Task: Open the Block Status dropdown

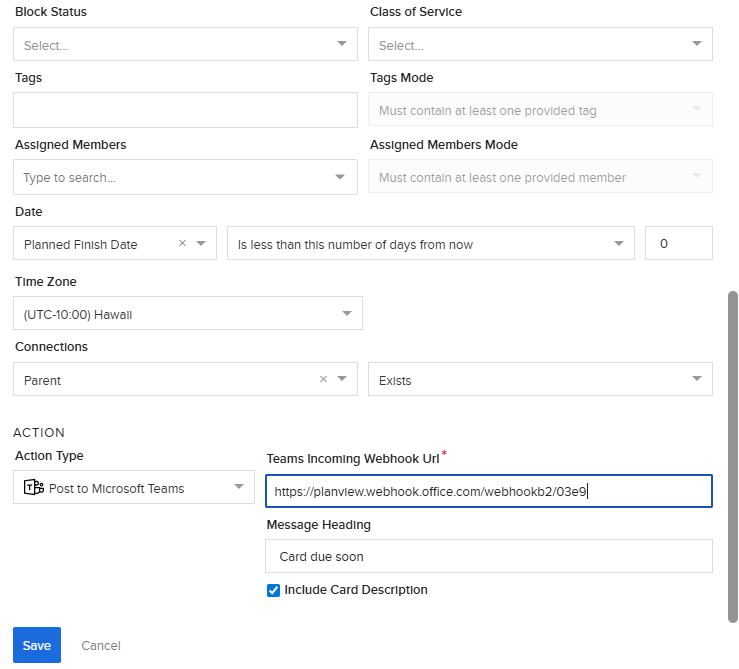Action: [185, 44]
